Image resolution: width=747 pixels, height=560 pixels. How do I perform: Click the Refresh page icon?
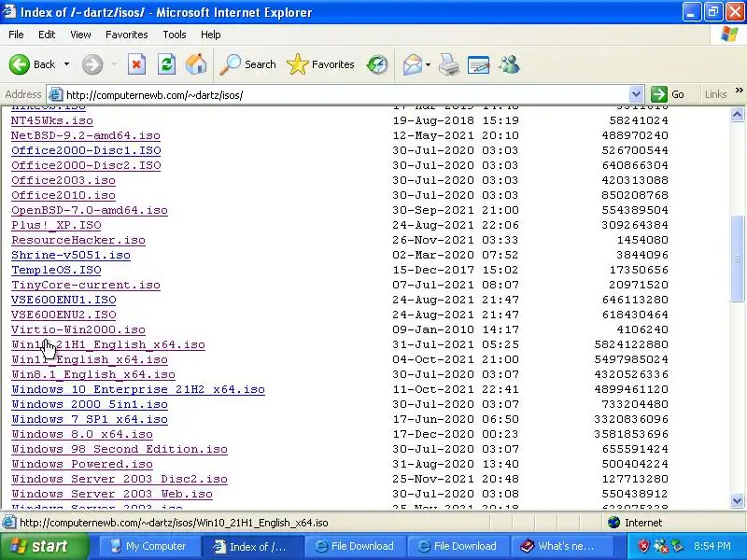[166, 64]
